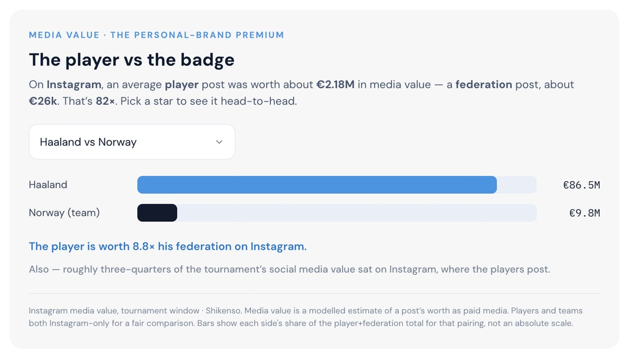Viewport: 632px width, 364px height.
Task: Click the €9.8M value figure
Action: (x=585, y=213)
